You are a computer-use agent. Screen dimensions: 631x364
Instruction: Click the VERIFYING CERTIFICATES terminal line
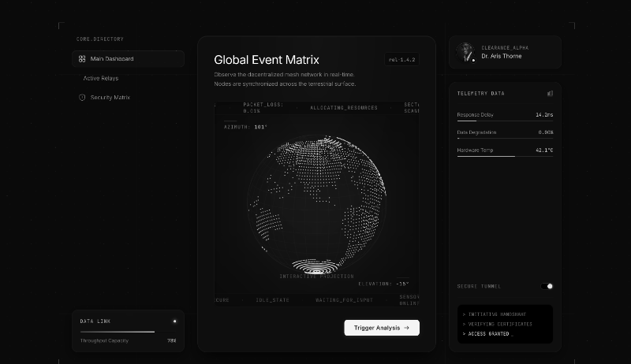pos(497,324)
